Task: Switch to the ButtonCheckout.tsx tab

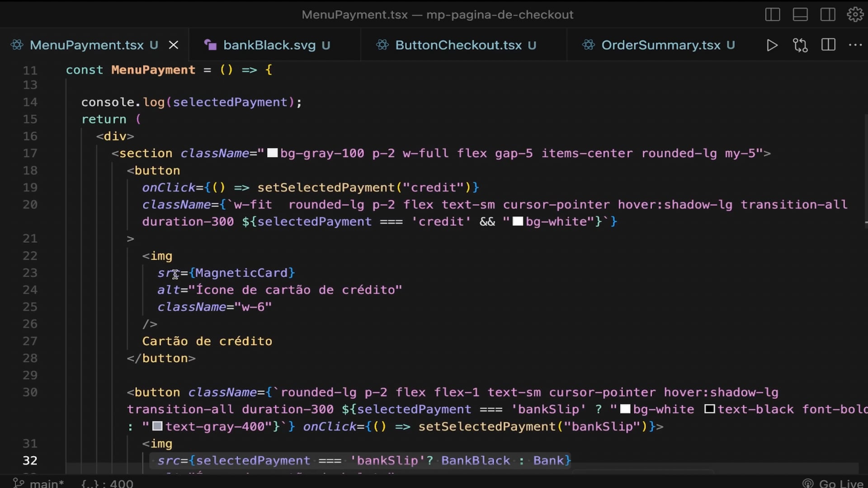Action: coord(458,45)
